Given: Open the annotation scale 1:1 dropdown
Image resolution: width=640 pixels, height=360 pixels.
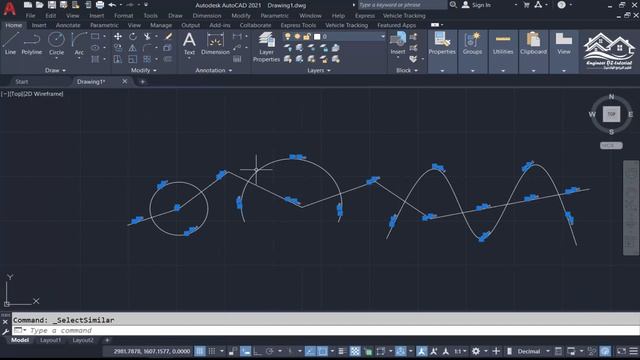Looking at the screenshot, I should coord(460,351).
